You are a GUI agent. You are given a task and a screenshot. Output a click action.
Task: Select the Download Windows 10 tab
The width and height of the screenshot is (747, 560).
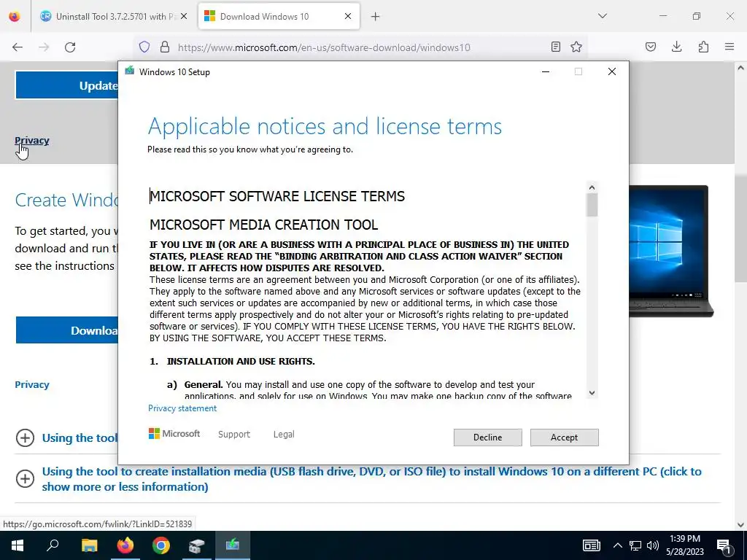pos(279,17)
